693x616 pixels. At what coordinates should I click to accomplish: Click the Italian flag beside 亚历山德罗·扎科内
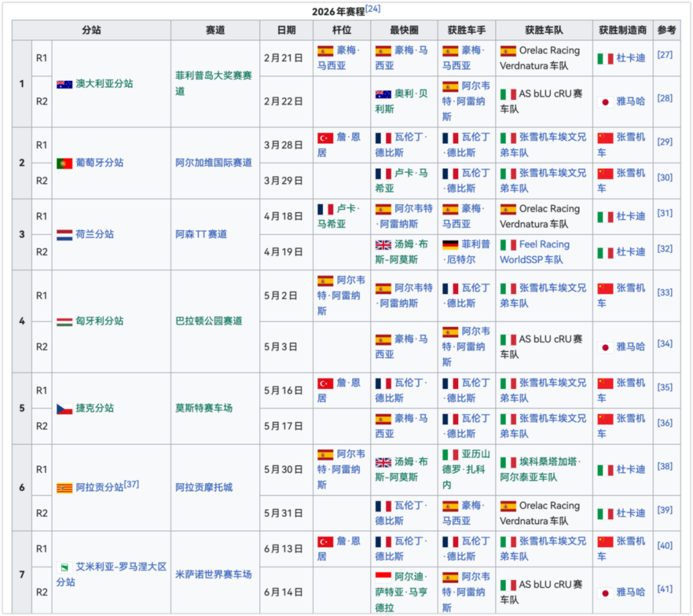pos(450,454)
